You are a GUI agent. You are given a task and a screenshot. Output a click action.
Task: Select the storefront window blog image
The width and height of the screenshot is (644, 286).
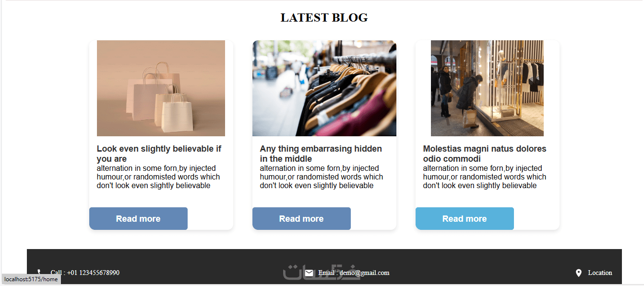click(x=487, y=88)
